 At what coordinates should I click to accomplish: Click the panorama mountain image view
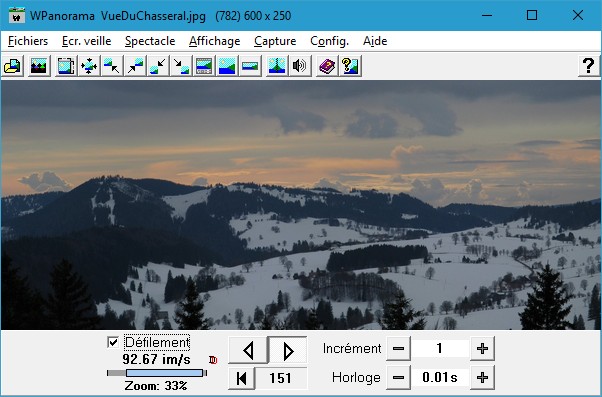click(x=301, y=205)
